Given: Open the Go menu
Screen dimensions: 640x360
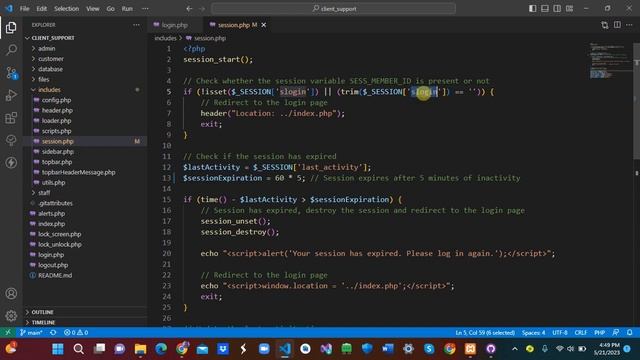Looking at the screenshot, I should click(111, 9).
